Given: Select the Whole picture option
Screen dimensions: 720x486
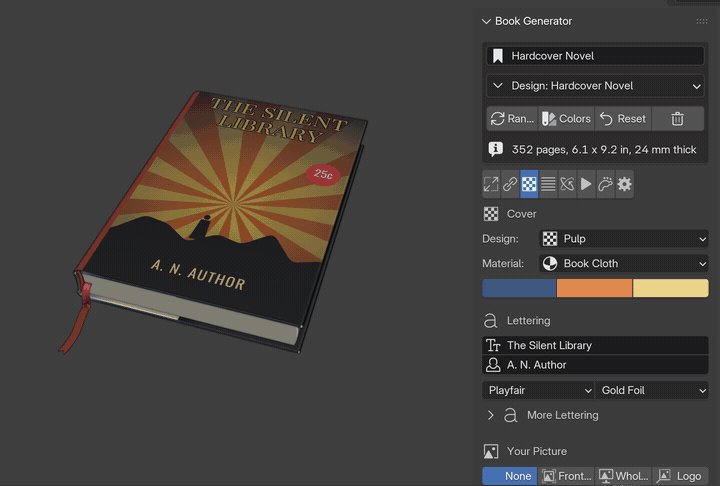Looking at the screenshot, I should point(623,476).
